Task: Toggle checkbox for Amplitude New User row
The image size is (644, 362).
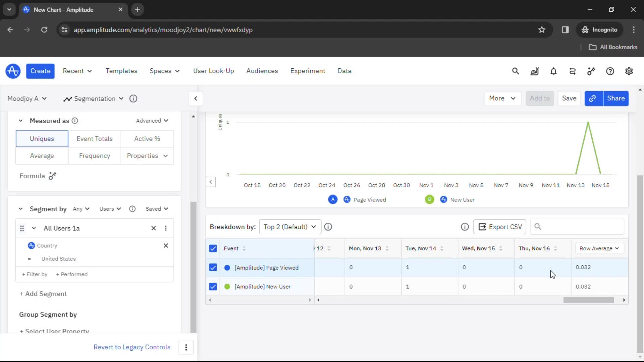Action: click(213, 287)
